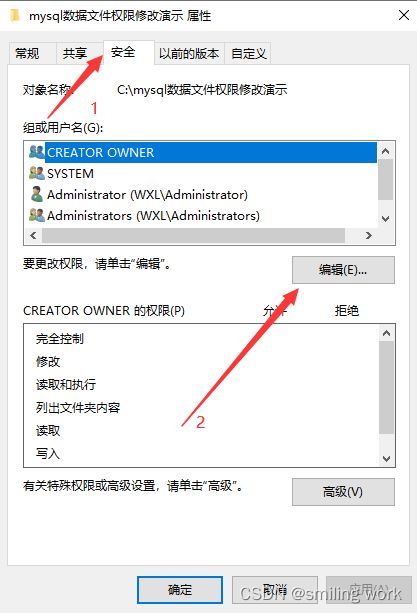The image size is (417, 613).
Task: Close the properties dialog window
Action: coord(404,15)
